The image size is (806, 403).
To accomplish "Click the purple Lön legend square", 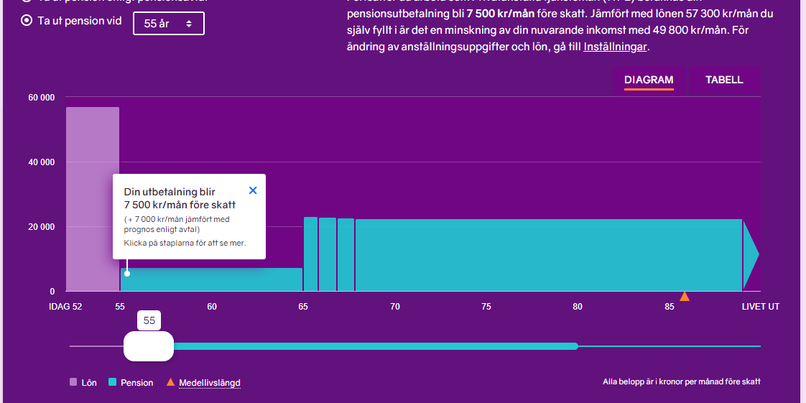I will 73,382.
